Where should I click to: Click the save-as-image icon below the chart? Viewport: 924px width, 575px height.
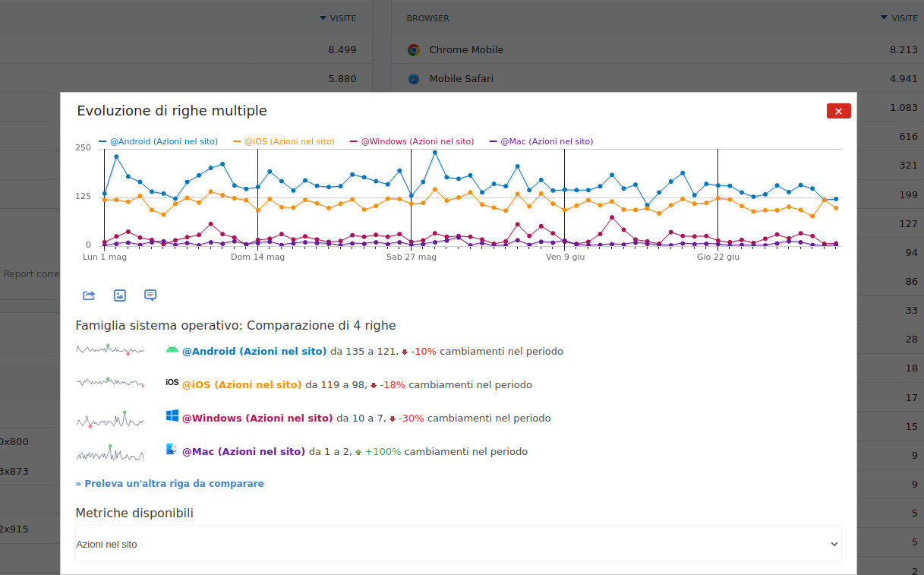tap(119, 295)
